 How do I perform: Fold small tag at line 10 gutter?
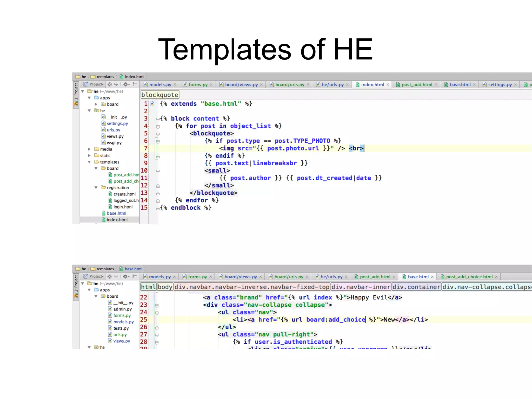tap(158, 171)
